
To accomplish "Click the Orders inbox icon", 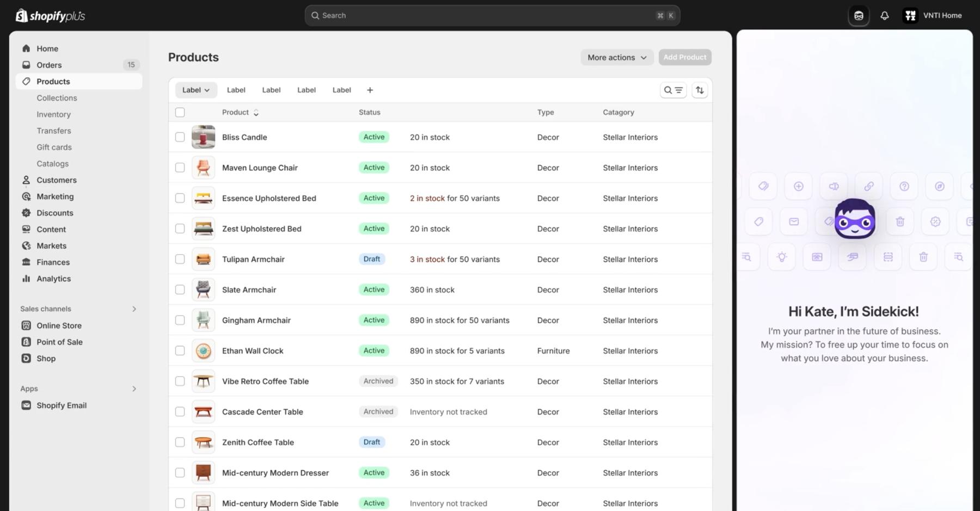I will [x=26, y=65].
